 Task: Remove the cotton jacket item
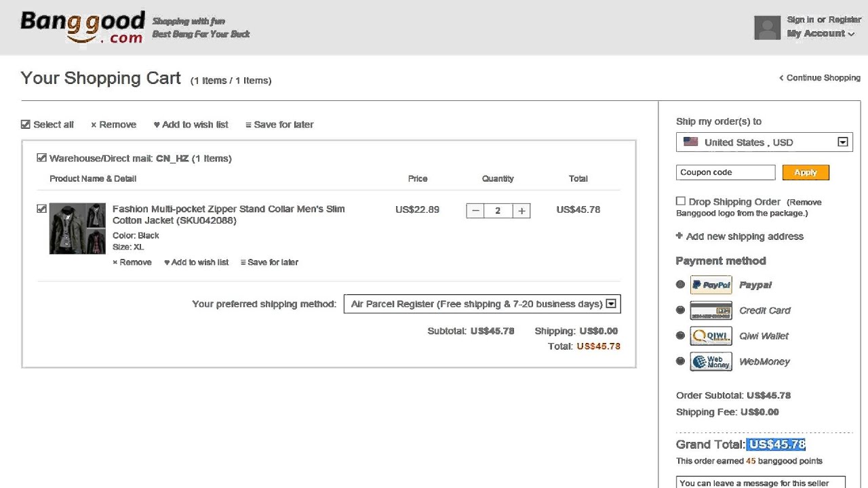(x=132, y=262)
